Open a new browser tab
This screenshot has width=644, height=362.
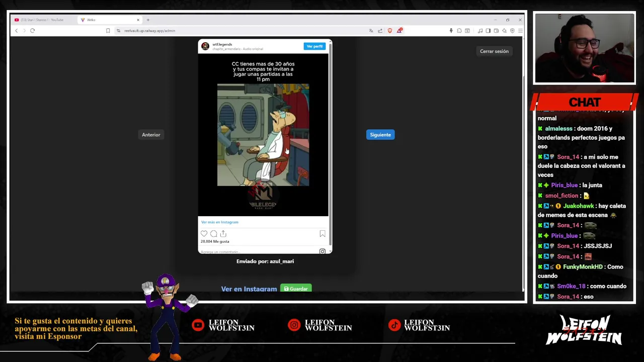coord(148,20)
